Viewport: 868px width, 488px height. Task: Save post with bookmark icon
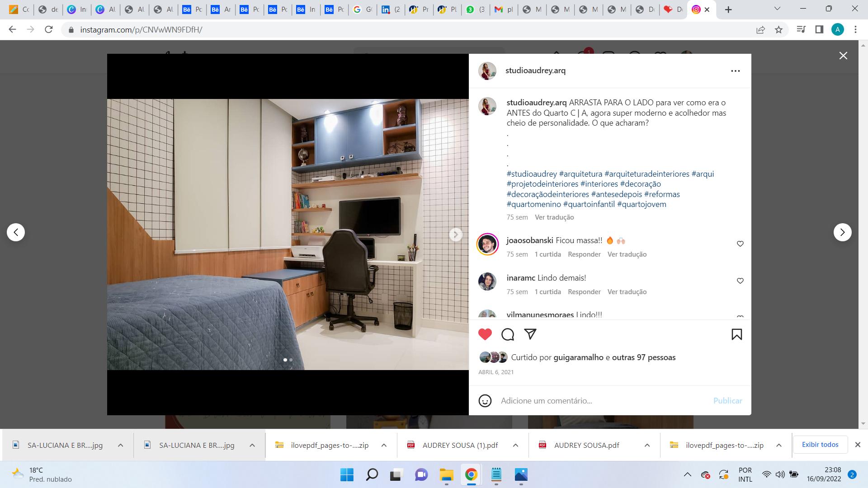[x=736, y=334]
